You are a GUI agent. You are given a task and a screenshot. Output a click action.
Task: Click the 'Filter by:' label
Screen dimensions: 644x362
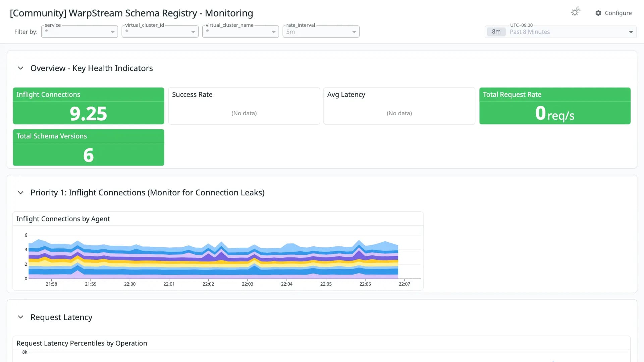click(26, 32)
